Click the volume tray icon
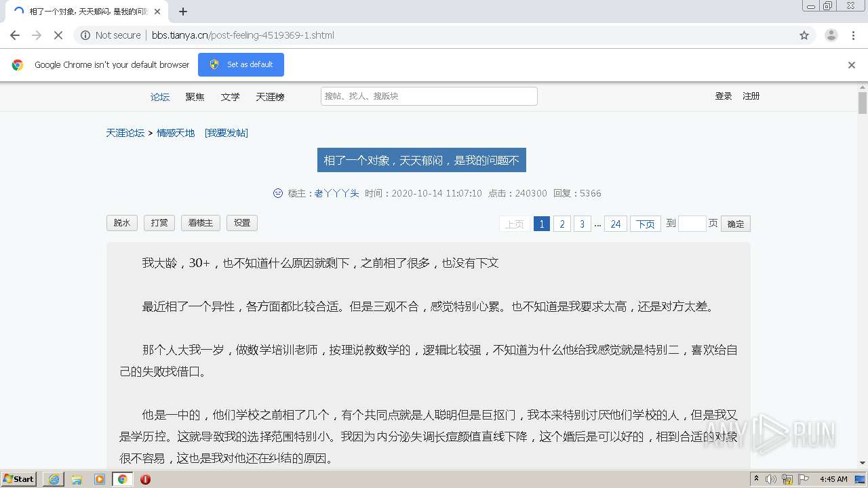 coord(771,479)
